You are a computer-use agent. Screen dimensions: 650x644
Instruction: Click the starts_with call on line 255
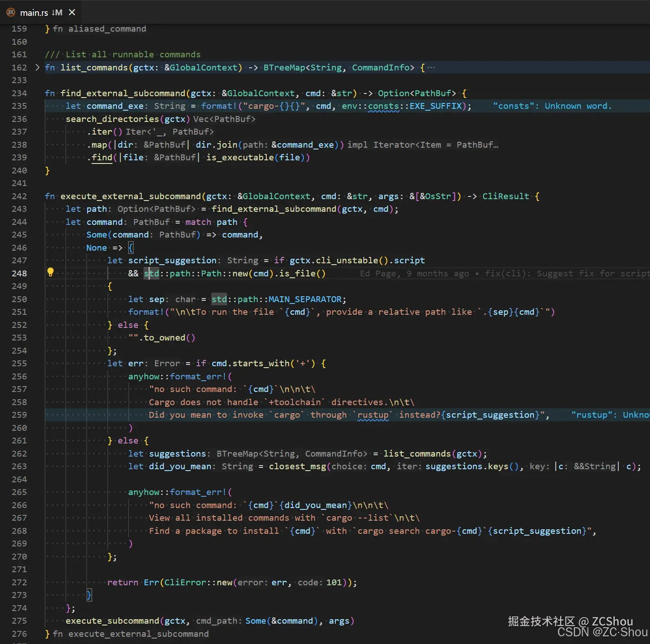point(261,364)
